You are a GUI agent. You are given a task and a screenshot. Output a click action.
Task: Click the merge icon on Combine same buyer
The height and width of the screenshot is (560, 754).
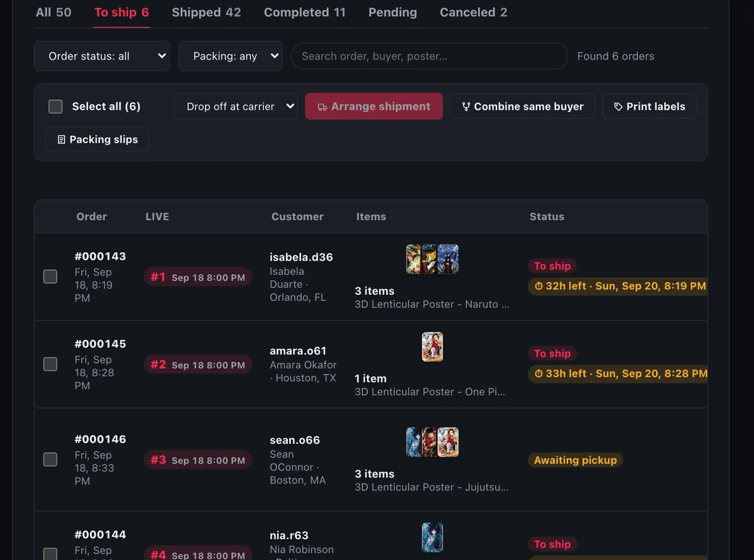pos(466,107)
